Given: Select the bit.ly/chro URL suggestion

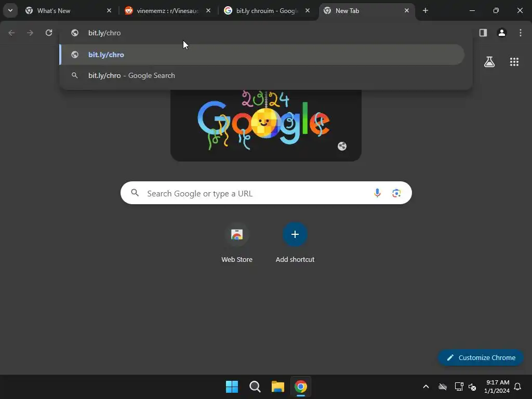Looking at the screenshot, I should (x=262, y=55).
